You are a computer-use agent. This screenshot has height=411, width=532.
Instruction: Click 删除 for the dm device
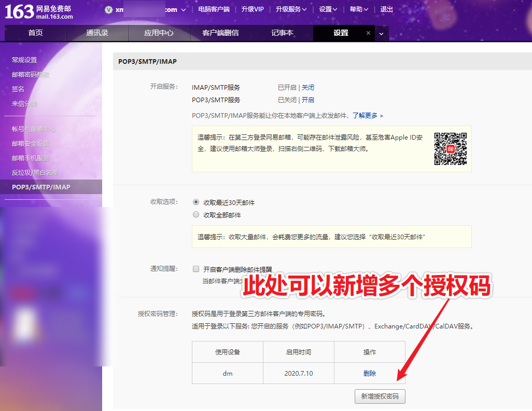[370, 373]
